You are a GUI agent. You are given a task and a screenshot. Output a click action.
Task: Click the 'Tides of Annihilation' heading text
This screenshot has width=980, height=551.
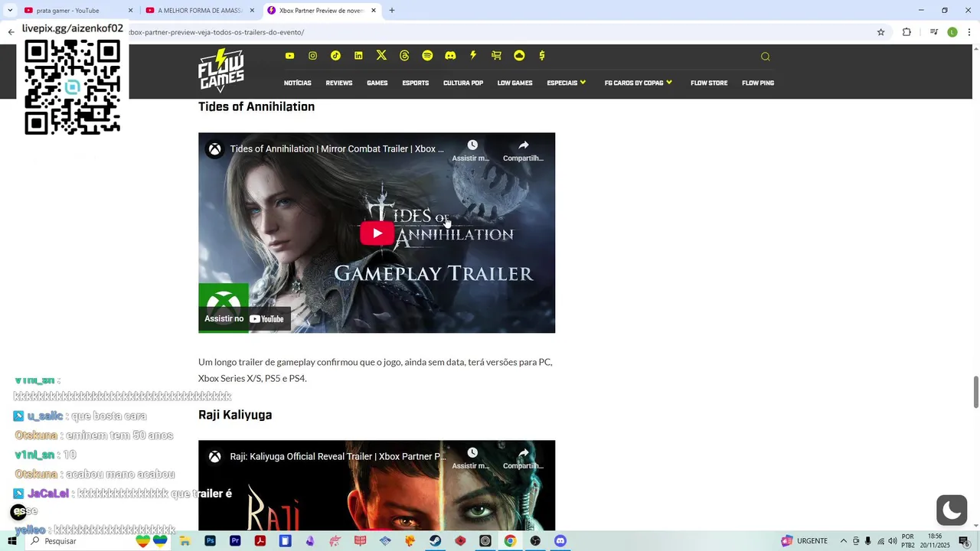[256, 106]
